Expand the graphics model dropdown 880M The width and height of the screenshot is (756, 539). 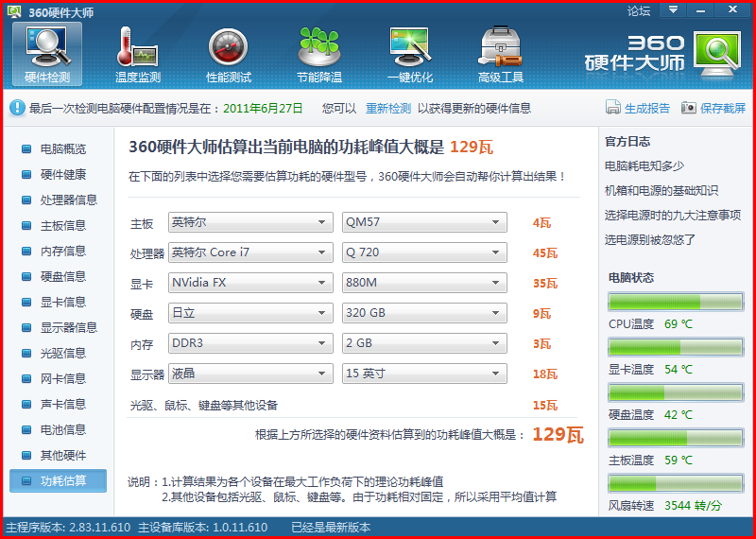(424, 283)
